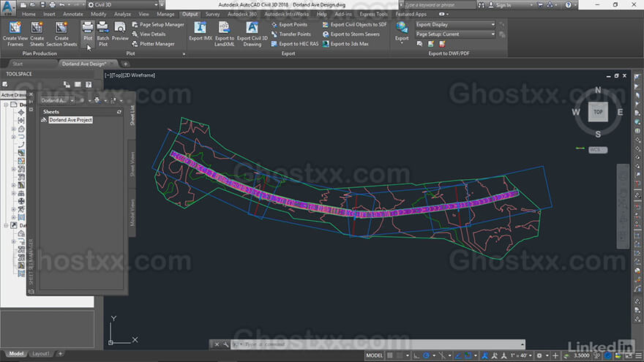Click the Export to LandXML icon
The height and width of the screenshot is (362, 644).
point(224,28)
